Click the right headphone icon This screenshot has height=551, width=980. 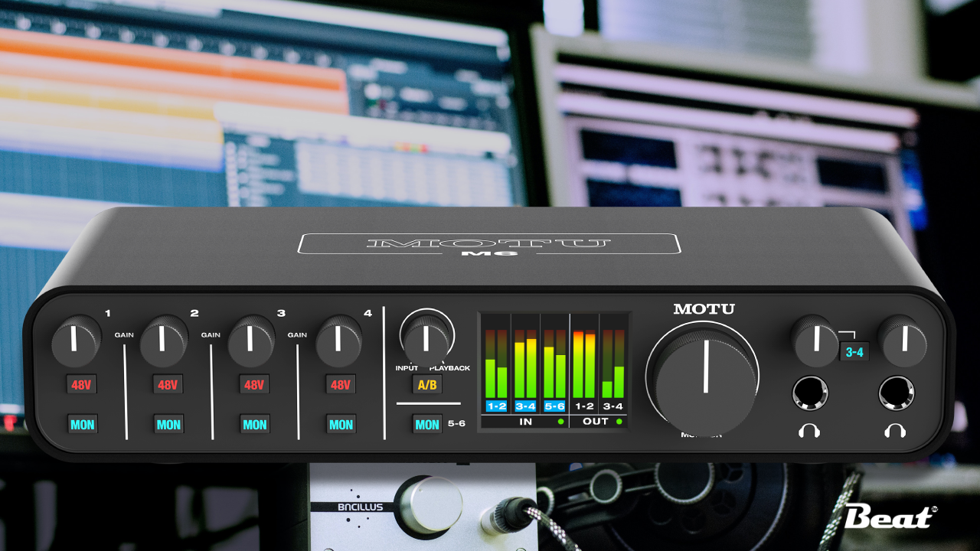point(895,430)
